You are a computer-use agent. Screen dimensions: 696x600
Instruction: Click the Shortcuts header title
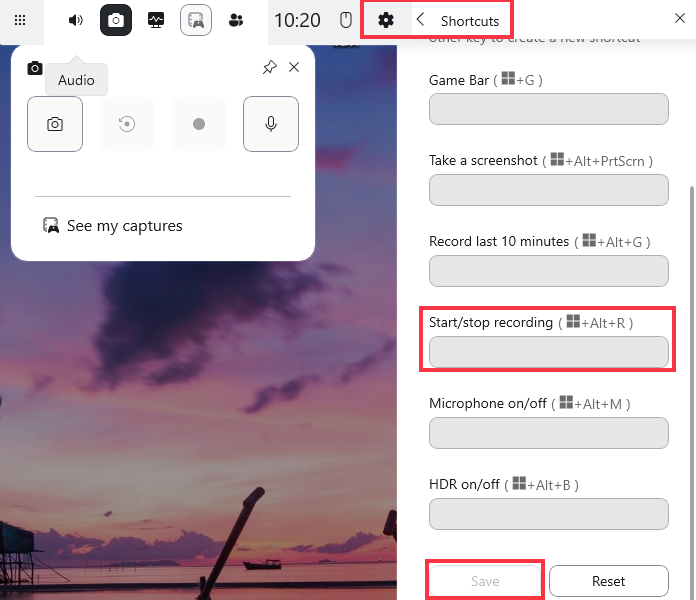tap(470, 21)
